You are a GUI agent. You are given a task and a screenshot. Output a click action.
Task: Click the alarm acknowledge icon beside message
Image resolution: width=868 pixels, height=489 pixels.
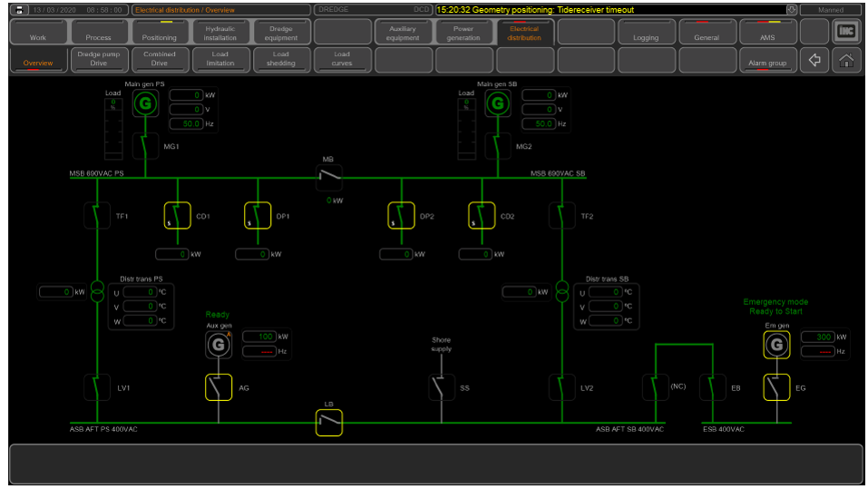tap(792, 9)
